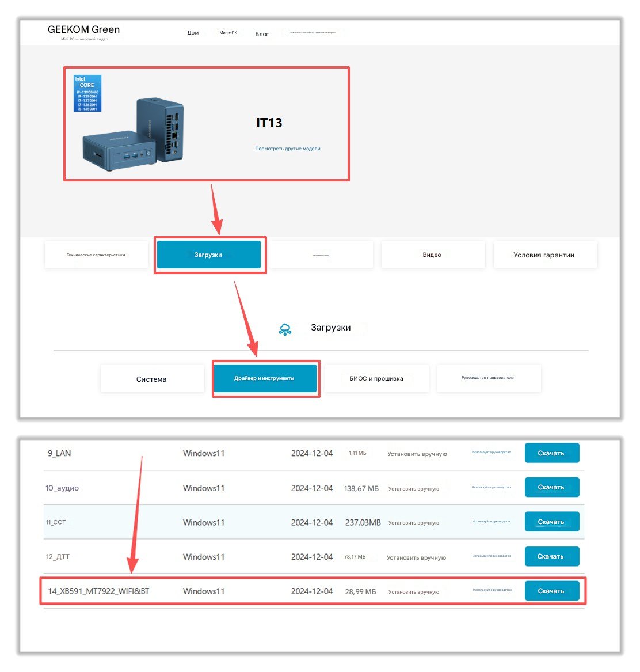Screen dimensions: 640x672
Task: Download the 9_LAN driver with Скачать
Action: click(551, 453)
